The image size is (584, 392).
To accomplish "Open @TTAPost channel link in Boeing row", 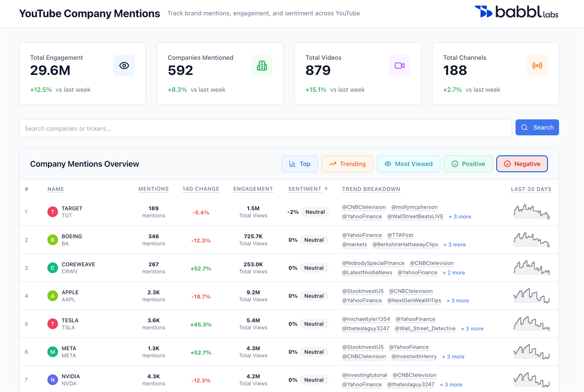I will coord(400,235).
